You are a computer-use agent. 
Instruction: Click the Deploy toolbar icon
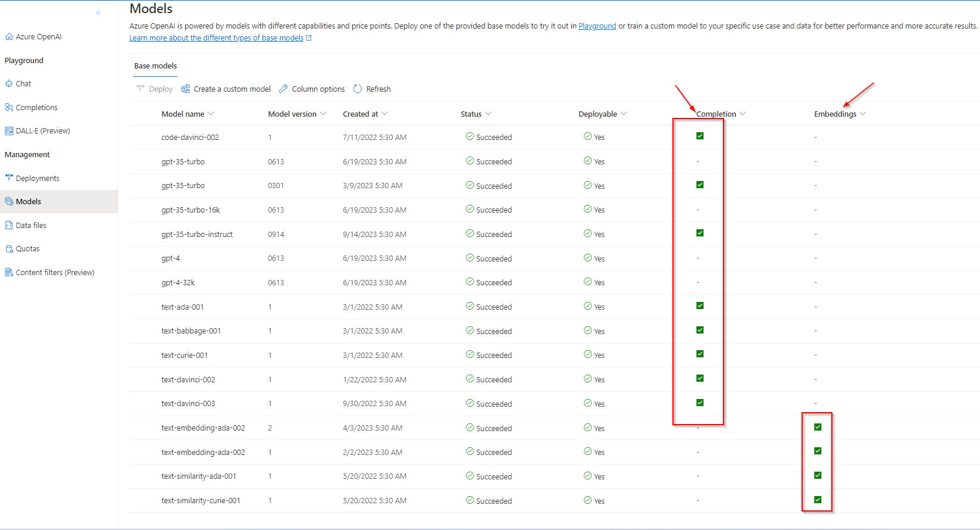(x=140, y=88)
